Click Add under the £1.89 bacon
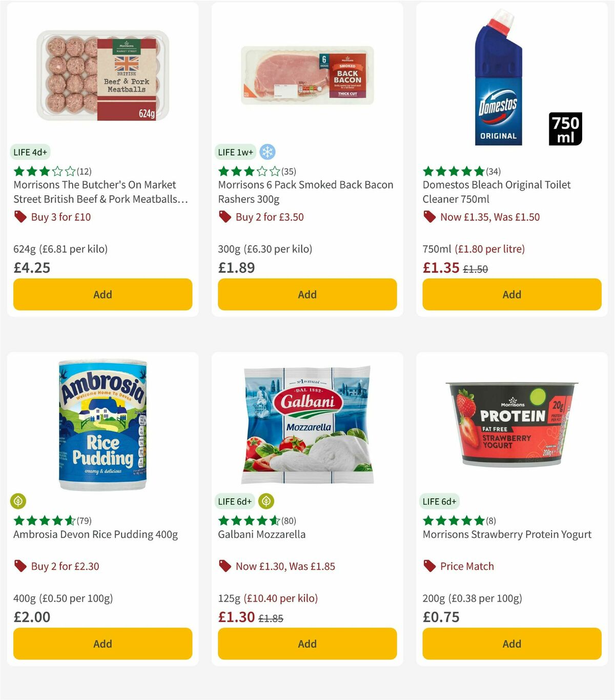Screen dimensions: 615x700 [x=306, y=294]
